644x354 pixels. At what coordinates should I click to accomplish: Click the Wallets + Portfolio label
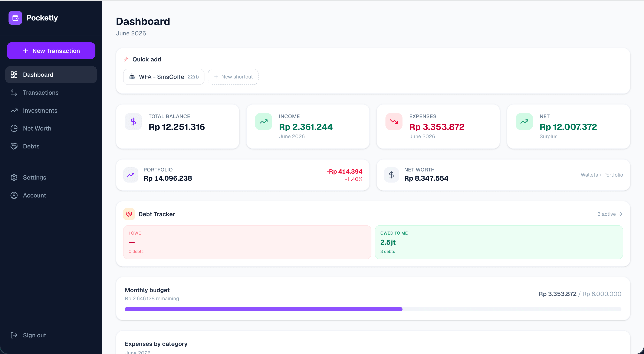pos(602,175)
